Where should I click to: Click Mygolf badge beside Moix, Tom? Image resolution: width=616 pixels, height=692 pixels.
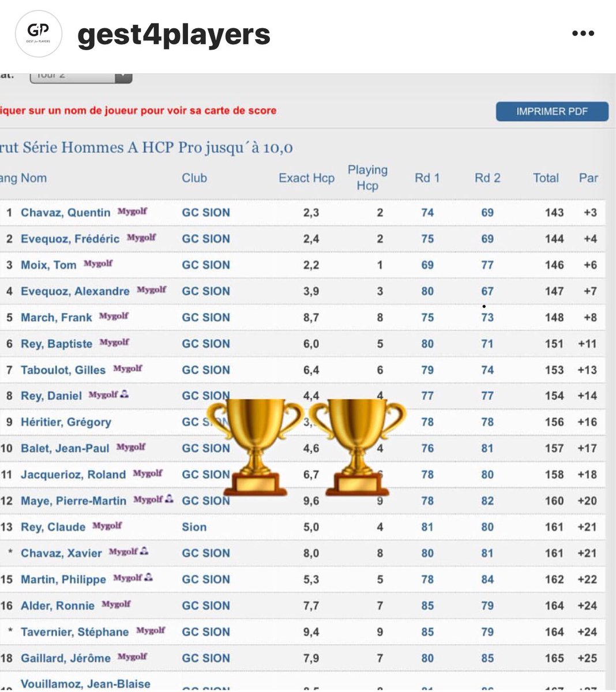coord(98,264)
